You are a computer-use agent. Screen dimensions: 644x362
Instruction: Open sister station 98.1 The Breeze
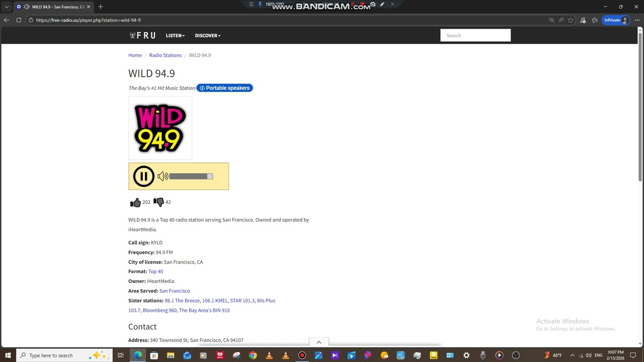click(x=182, y=301)
